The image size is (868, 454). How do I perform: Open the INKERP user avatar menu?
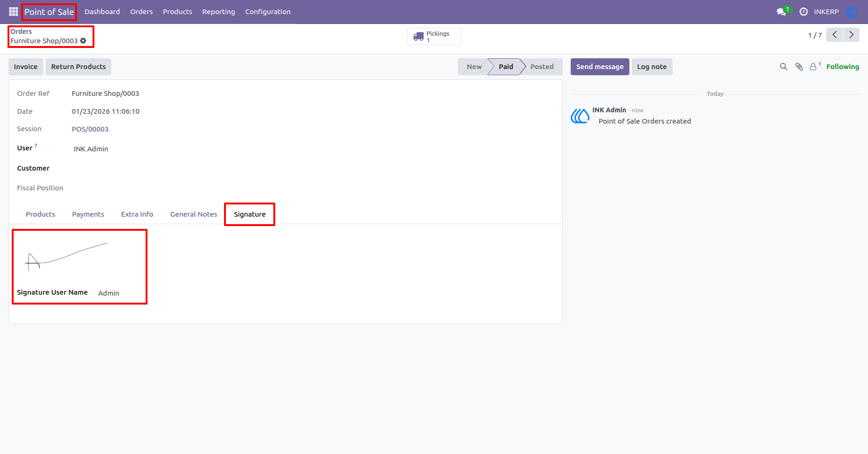852,12
